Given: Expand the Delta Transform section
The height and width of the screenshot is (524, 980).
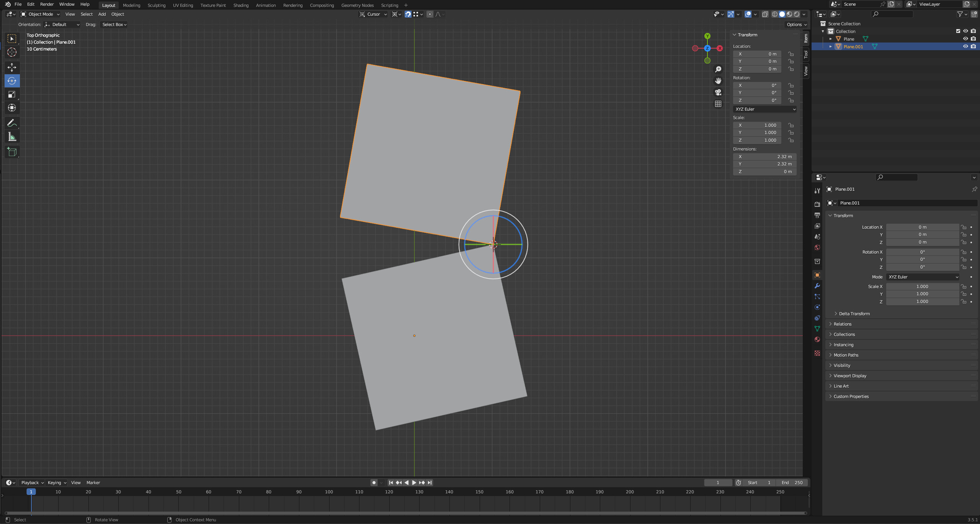Looking at the screenshot, I should (x=854, y=314).
